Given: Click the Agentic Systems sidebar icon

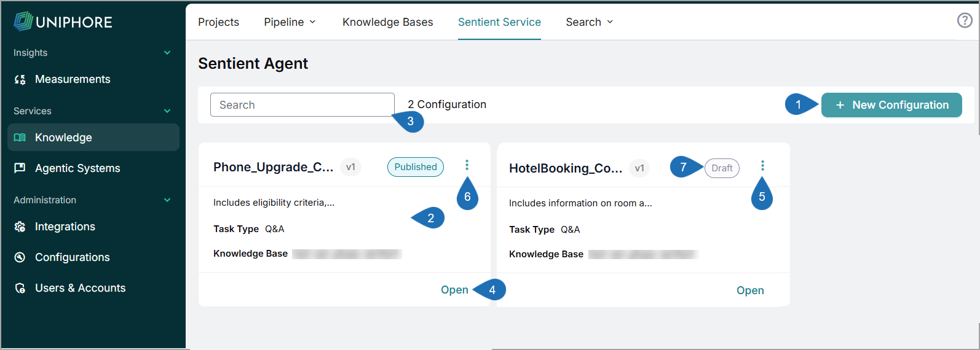Looking at the screenshot, I should pos(20,168).
